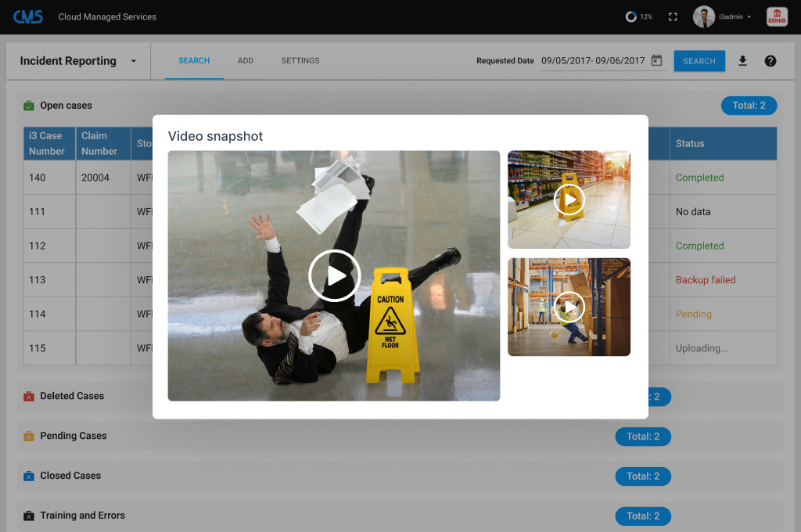Click the Training and Errors section icon
Image resolution: width=801 pixels, height=532 pixels.
click(29, 515)
